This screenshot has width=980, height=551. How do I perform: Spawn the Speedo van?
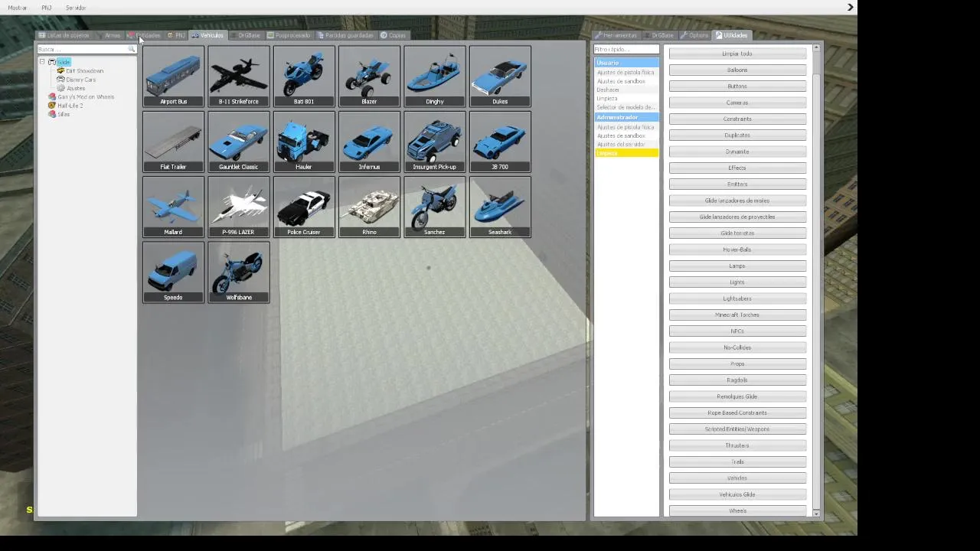click(173, 272)
